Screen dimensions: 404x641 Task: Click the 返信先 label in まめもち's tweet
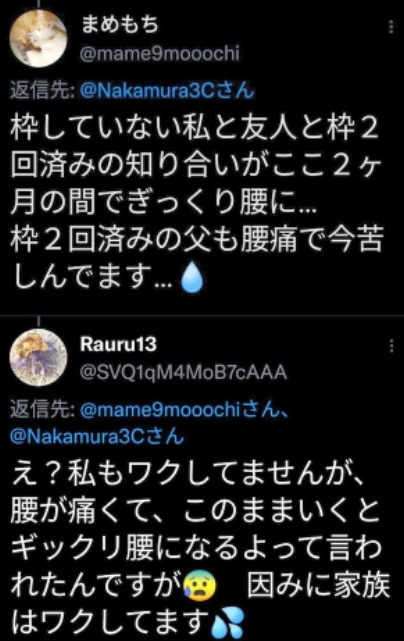pos(42,90)
